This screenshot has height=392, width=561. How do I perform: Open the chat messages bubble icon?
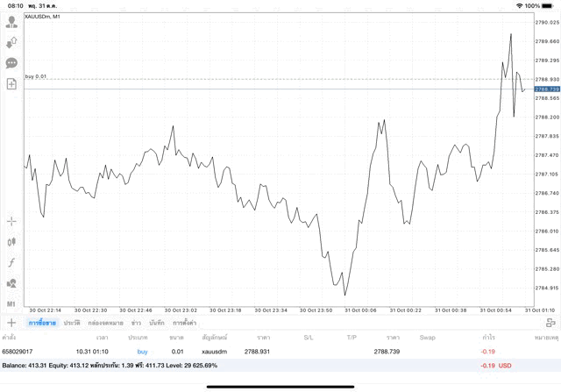pos(11,63)
